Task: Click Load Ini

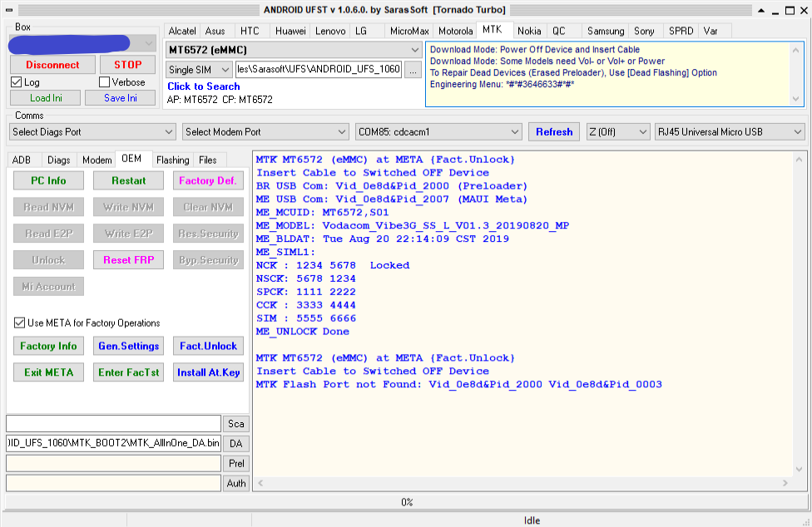Action: coord(46,98)
